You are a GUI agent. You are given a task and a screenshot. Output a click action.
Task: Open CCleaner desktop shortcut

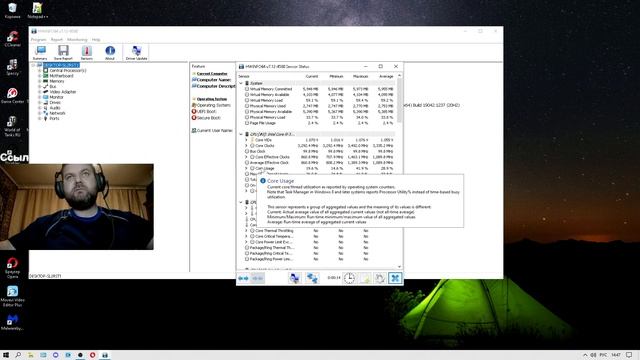pos(12,39)
